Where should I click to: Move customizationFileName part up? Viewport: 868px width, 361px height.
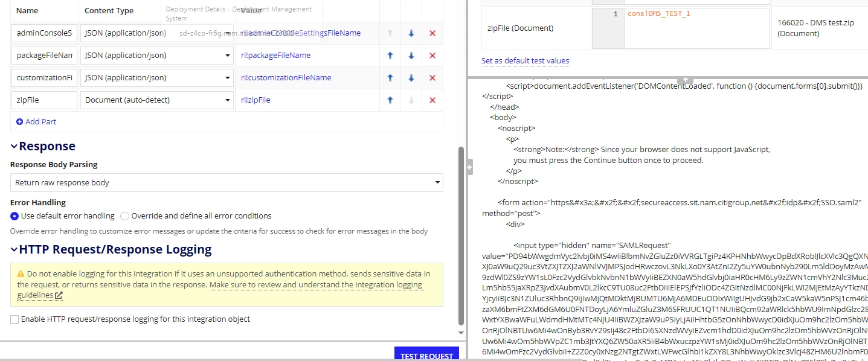pyautogui.click(x=390, y=78)
